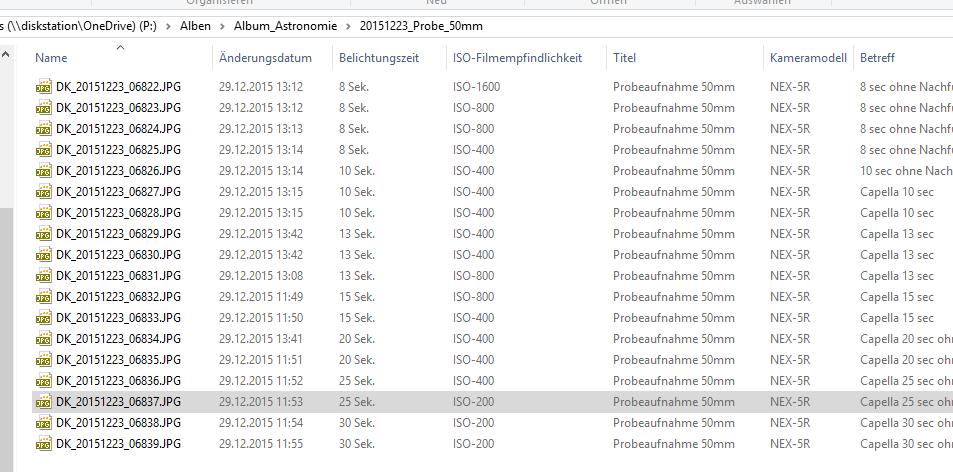Select file DK_20151223_06838.JPG

[x=118, y=423]
